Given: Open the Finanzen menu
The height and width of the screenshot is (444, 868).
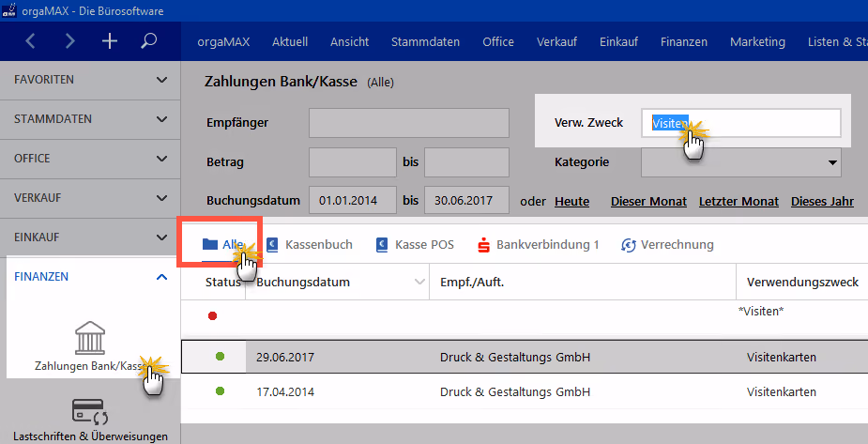Looking at the screenshot, I should (684, 41).
